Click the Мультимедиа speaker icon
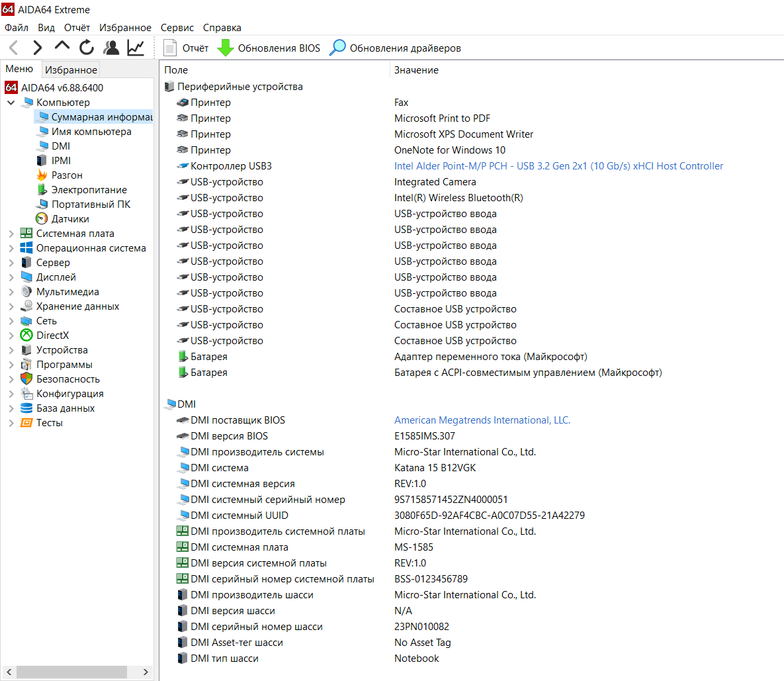Viewport: 784px width, 681px height. 26,291
